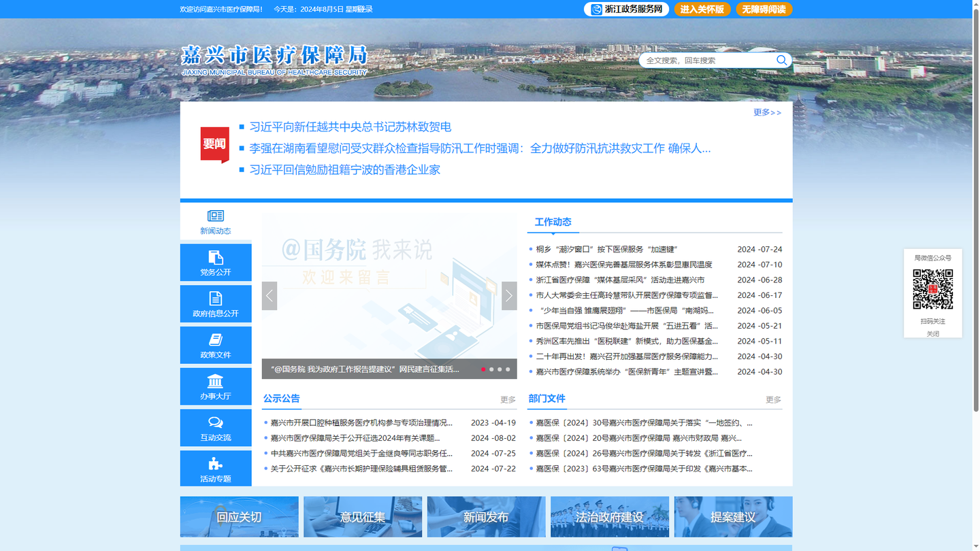Image resolution: width=980 pixels, height=551 pixels.
Task: Click the 全文搜索 search input field
Action: (708, 61)
